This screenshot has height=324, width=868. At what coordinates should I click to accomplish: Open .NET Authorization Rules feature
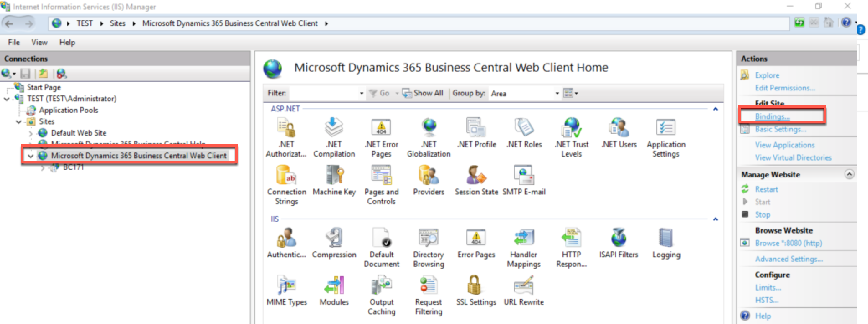pyautogui.click(x=286, y=137)
